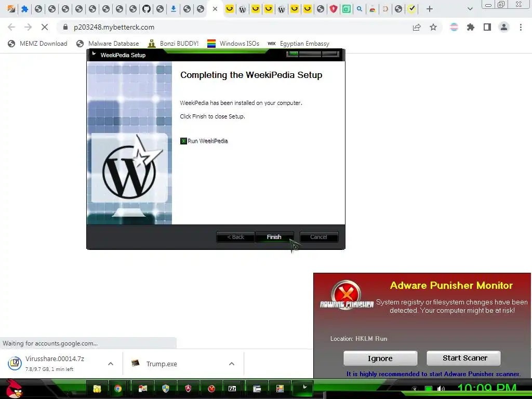Open Angry Bird Start button

click(14, 389)
